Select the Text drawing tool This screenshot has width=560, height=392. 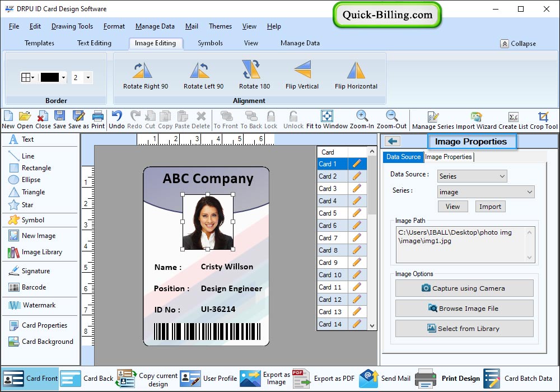pyautogui.click(x=21, y=139)
